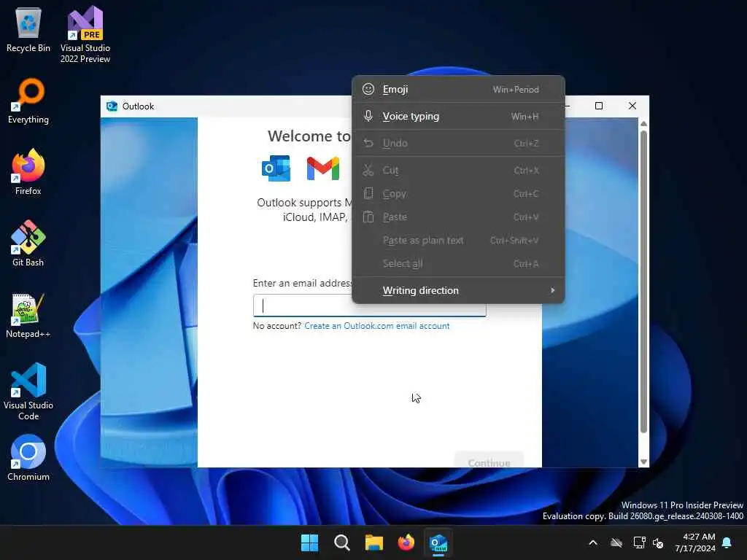
Task: Click the Outlook logo in welcome screen
Action: point(276,168)
